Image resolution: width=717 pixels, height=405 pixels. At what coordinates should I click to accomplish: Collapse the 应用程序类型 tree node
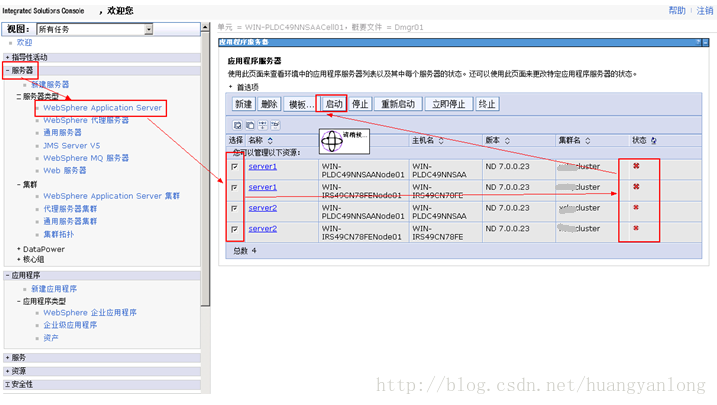click(x=19, y=301)
